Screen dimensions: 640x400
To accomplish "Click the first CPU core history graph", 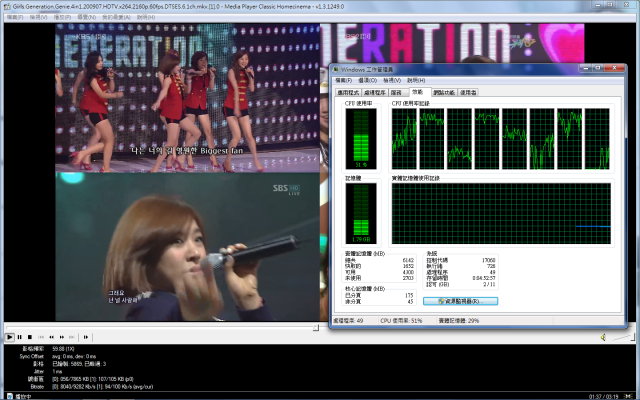I will 404,139.
